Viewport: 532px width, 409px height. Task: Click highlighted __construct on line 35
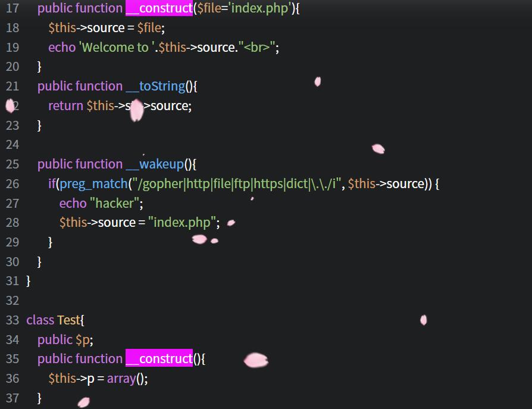pos(159,358)
